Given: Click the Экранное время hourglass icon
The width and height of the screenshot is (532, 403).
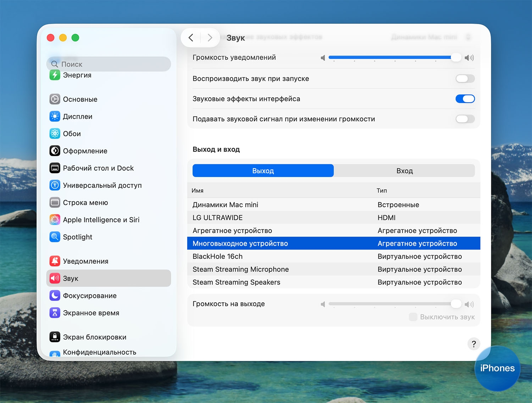Looking at the screenshot, I should tap(55, 313).
